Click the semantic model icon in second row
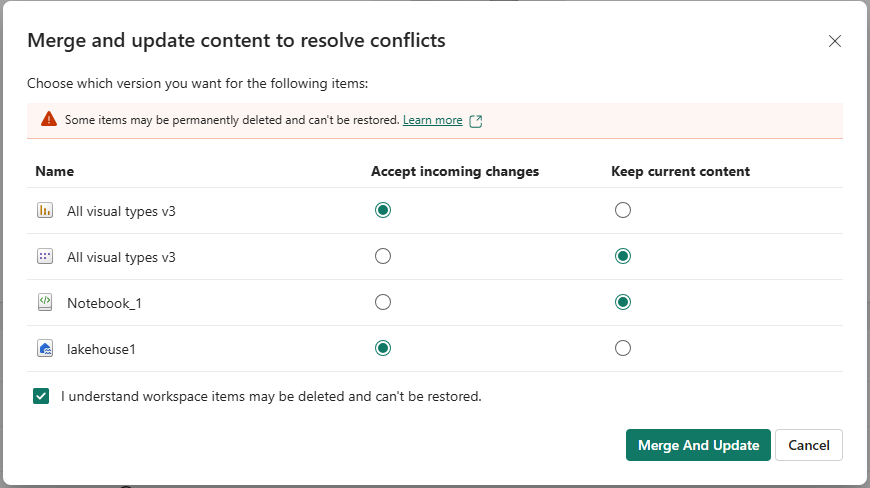870x488 pixels. 44,257
